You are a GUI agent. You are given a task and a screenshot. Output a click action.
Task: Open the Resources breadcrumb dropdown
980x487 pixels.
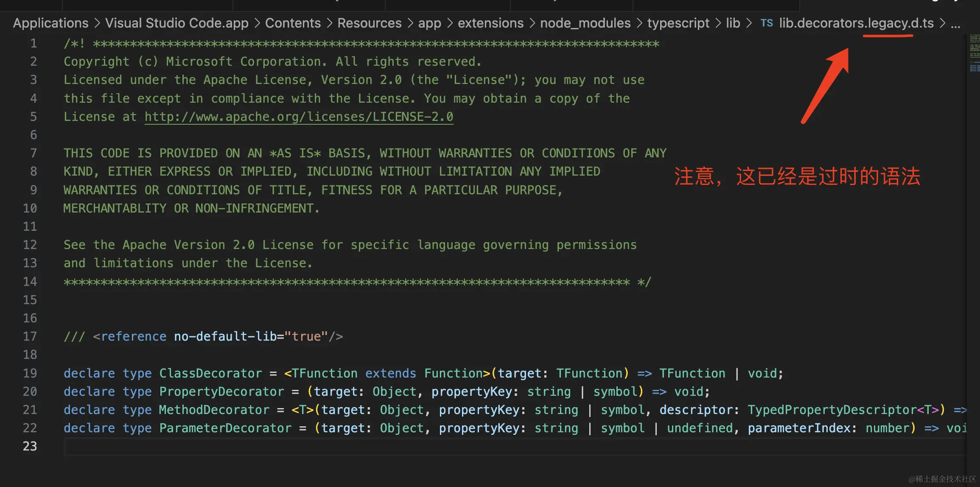pyautogui.click(x=369, y=23)
